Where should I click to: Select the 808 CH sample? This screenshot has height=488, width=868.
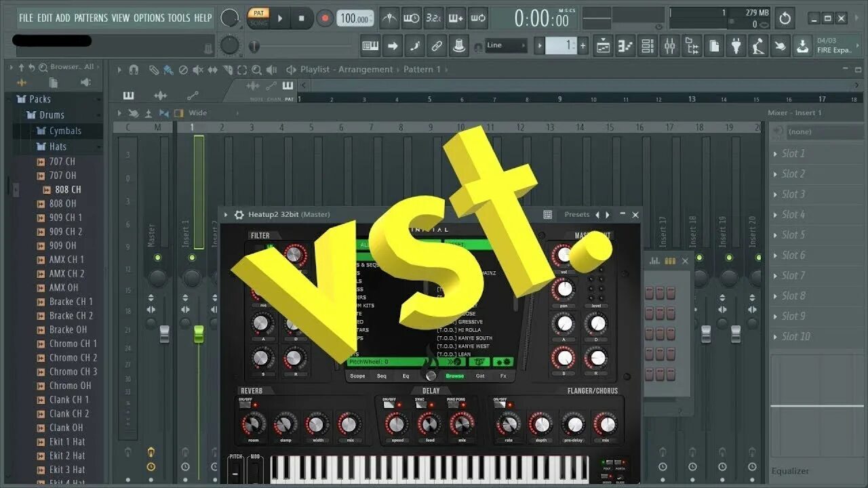(x=62, y=190)
